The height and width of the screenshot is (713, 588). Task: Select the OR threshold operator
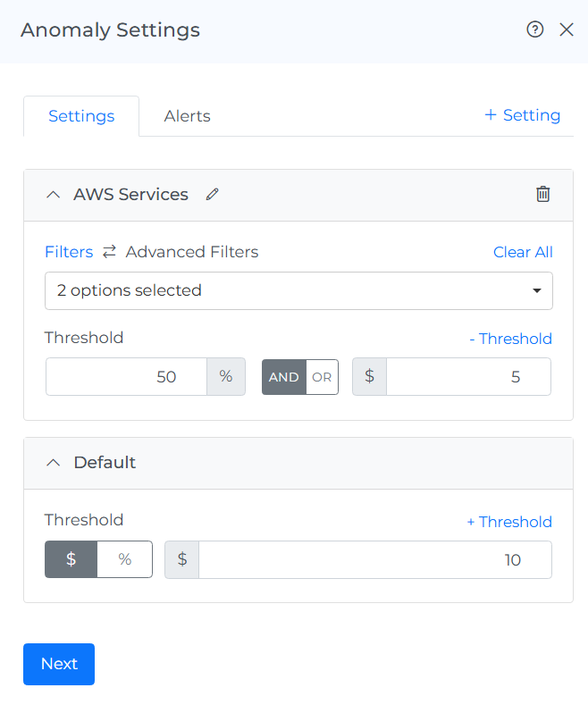[322, 377]
